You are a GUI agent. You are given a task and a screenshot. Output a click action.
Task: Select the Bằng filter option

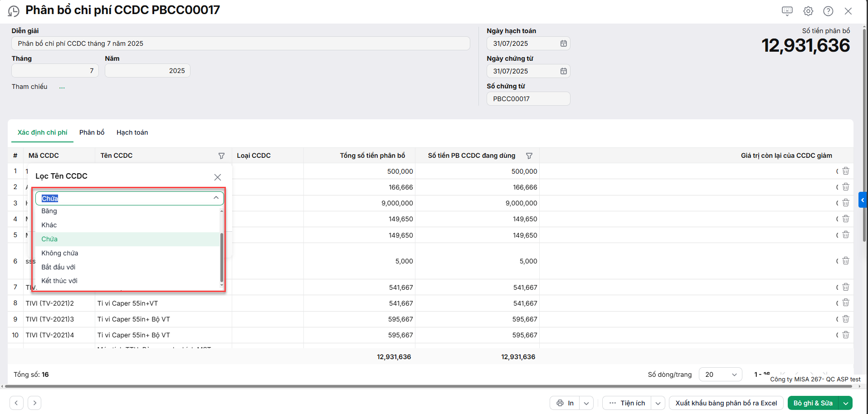(x=127, y=211)
